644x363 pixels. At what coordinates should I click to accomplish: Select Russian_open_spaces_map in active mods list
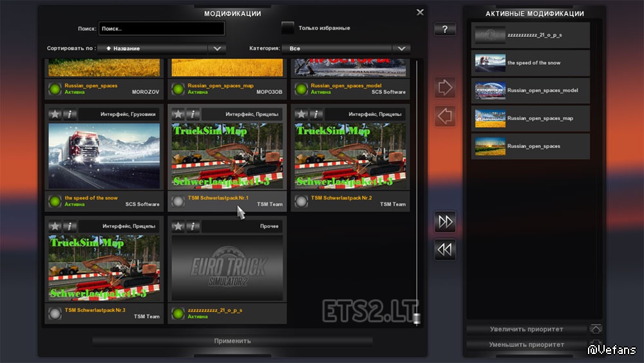(x=530, y=119)
